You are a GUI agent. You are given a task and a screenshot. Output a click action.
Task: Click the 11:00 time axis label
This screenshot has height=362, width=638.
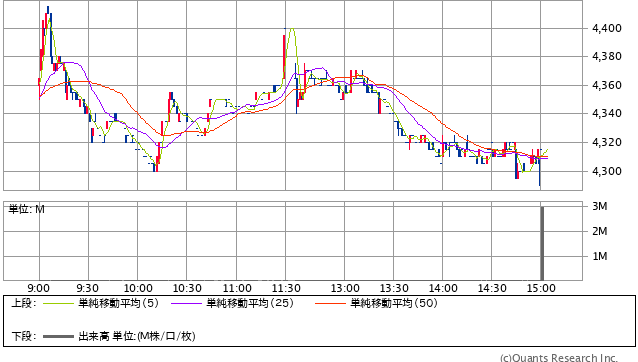pos(237,288)
